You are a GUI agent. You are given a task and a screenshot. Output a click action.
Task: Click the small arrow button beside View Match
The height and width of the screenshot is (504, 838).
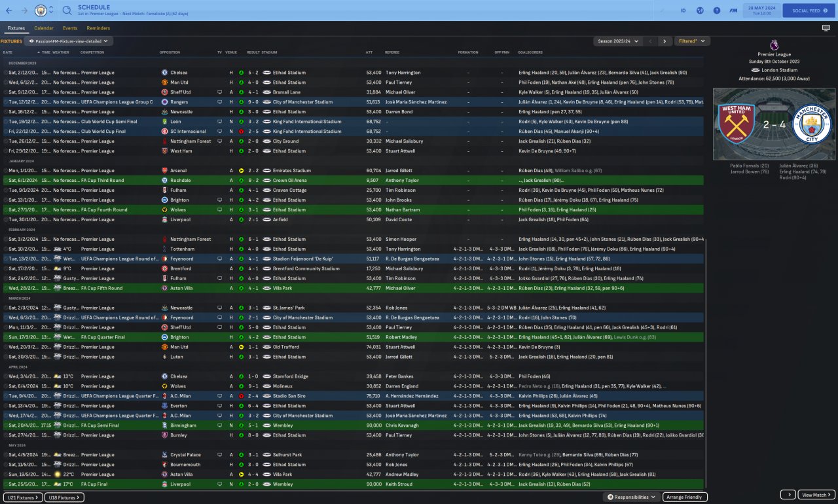tap(788, 495)
